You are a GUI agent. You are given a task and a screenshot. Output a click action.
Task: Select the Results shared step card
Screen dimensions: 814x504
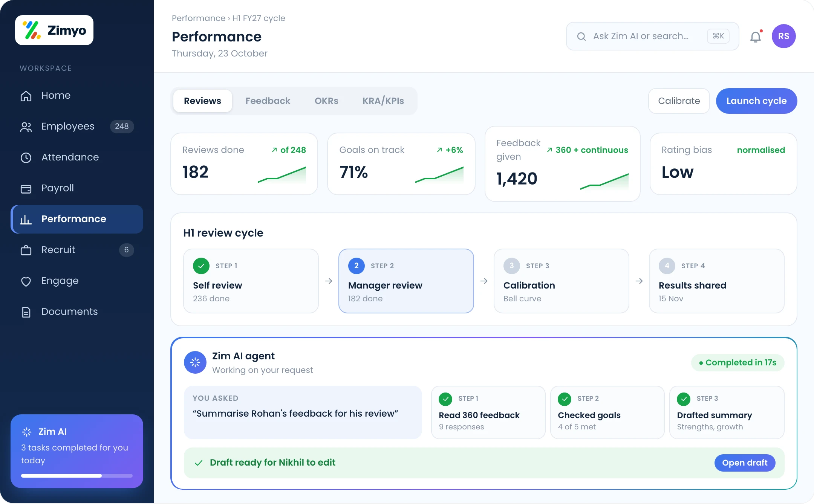[x=717, y=281]
